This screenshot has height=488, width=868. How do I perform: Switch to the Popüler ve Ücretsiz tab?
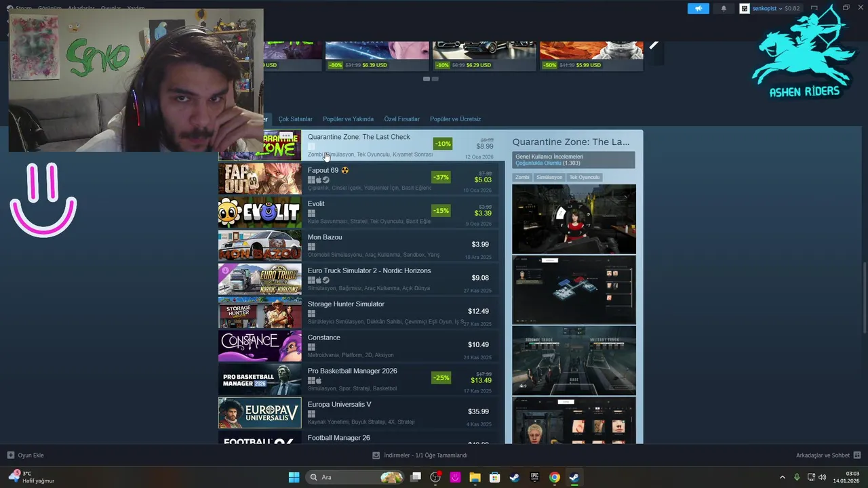tap(455, 119)
